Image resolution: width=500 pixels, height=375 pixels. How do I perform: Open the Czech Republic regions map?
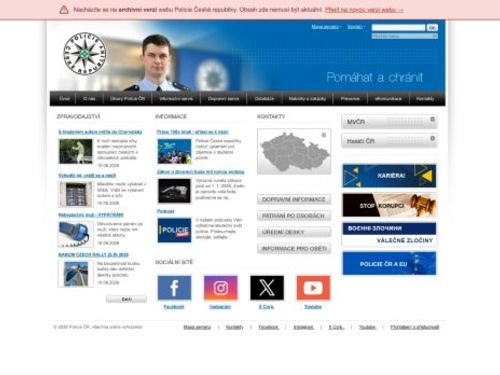coord(294,152)
